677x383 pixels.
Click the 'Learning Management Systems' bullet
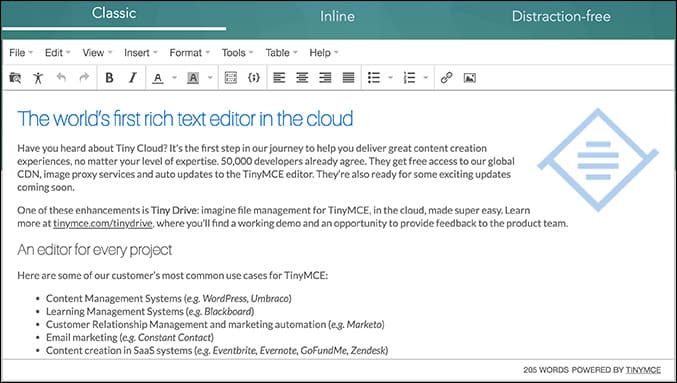pyautogui.click(x=150, y=311)
